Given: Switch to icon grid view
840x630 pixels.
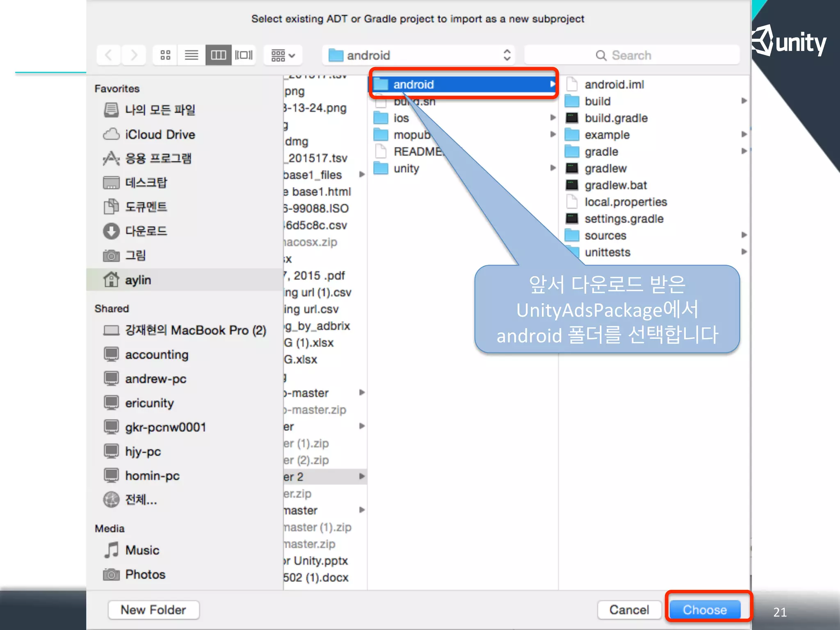Looking at the screenshot, I should click(x=165, y=55).
